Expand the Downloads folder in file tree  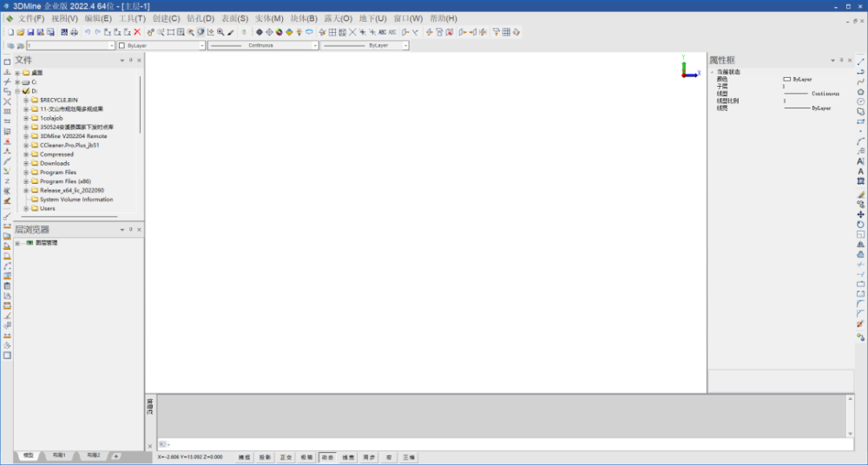coord(26,163)
